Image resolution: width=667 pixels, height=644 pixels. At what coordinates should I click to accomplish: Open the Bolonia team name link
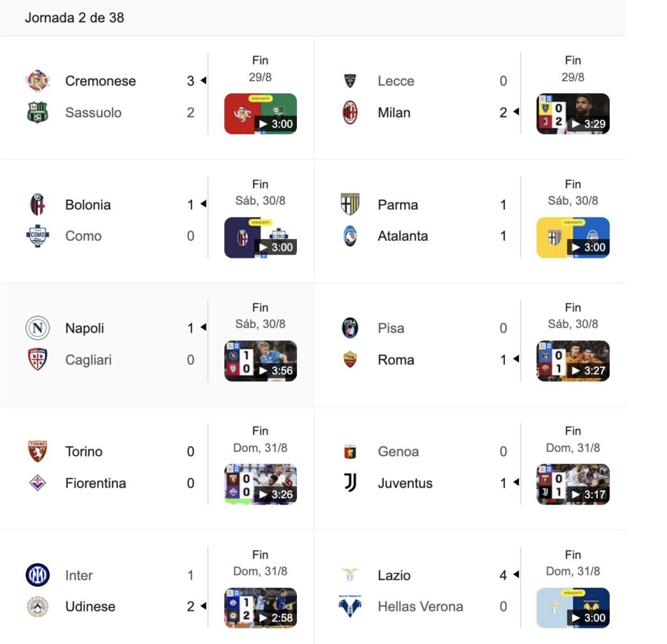(x=88, y=204)
